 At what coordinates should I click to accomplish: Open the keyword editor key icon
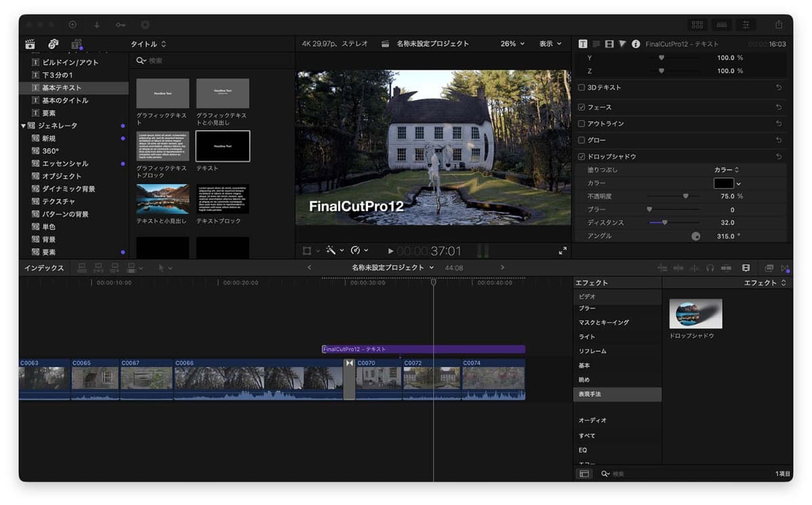pyautogui.click(x=120, y=24)
